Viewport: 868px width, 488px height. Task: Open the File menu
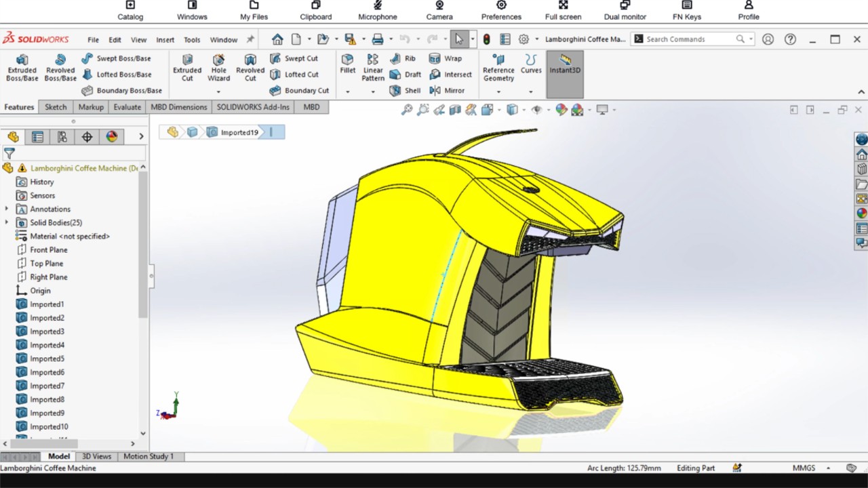pyautogui.click(x=93, y=40)
